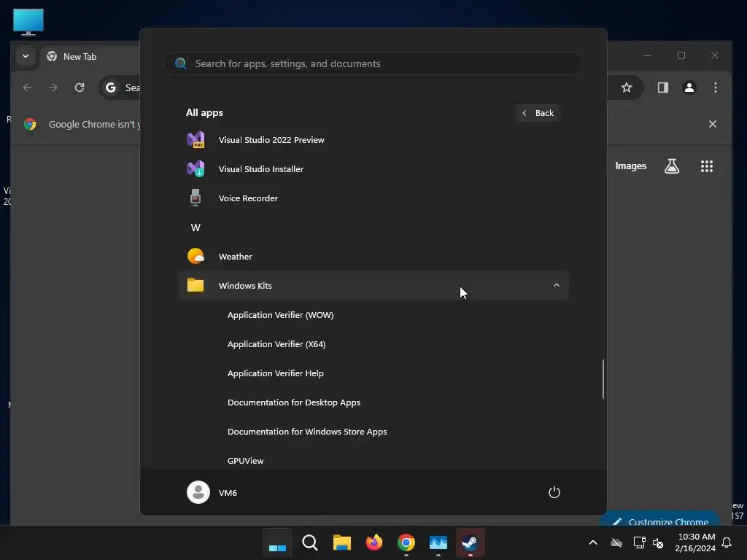Open the resource monitor taskbar app
The height and width of the screenshot is (560, 747).
[438, 542]
